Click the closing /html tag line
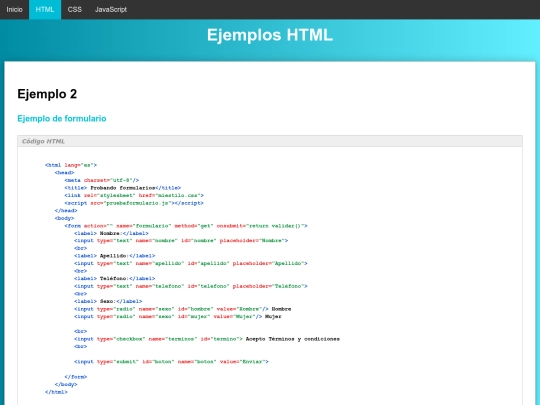Image resolution: width=540 pixels, height=405 pixels. (56, 392)
